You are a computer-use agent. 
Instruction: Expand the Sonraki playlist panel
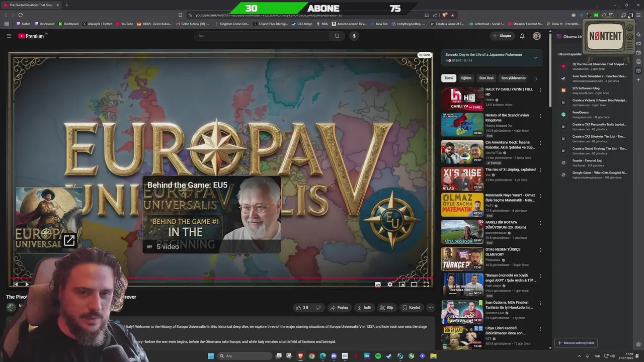pos(535,57)
